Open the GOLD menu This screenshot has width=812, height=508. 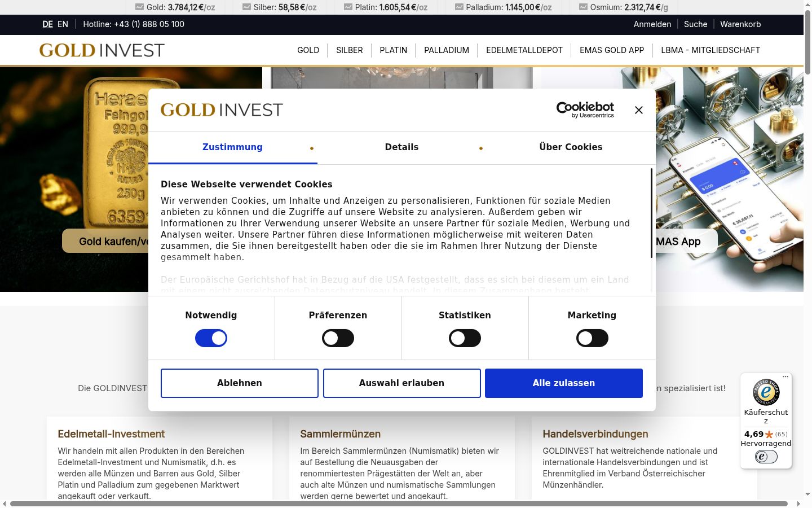[308, 50]
